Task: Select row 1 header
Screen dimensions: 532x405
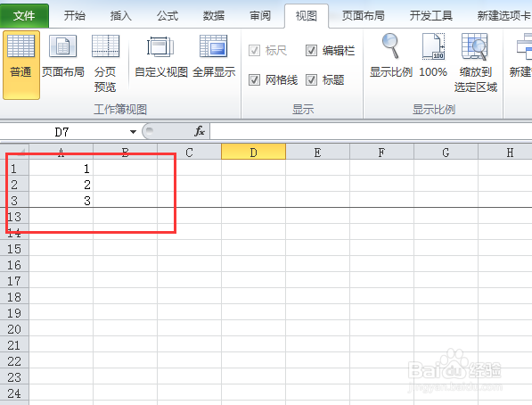Action: coord(14,168)
